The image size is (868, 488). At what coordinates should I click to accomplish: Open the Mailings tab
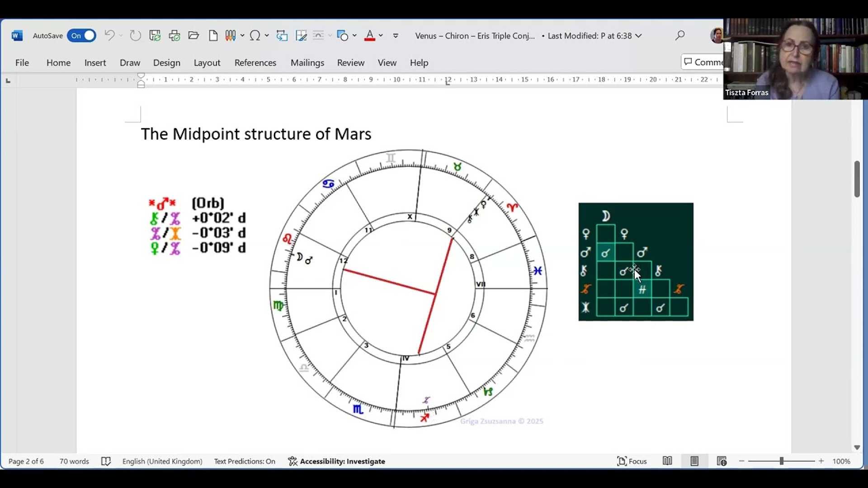pos(307,63)
